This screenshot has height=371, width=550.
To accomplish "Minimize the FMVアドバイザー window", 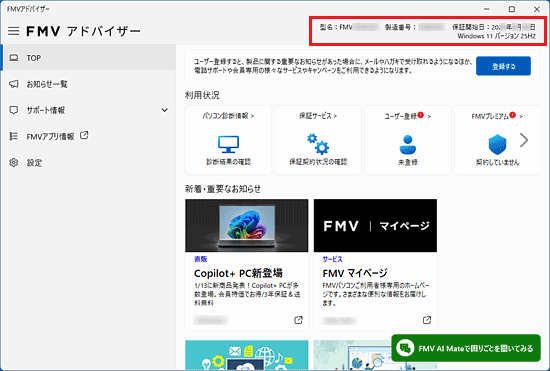I will pos(487,9).
